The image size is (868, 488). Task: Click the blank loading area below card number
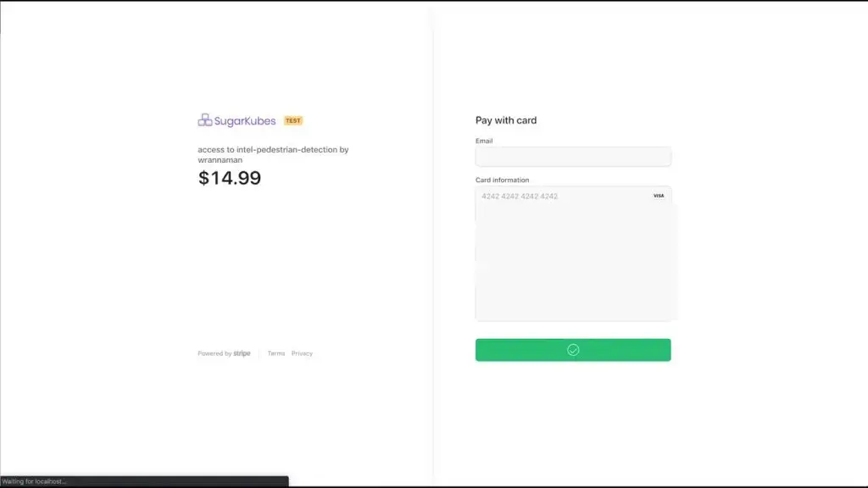pos(573,263)
